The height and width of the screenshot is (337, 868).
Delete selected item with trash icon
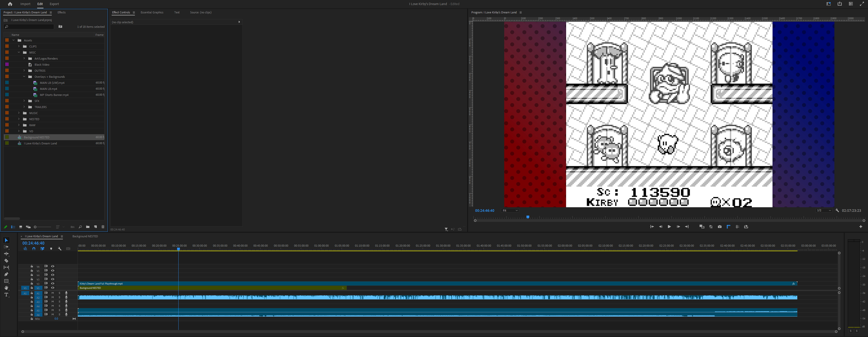(103, 227)
